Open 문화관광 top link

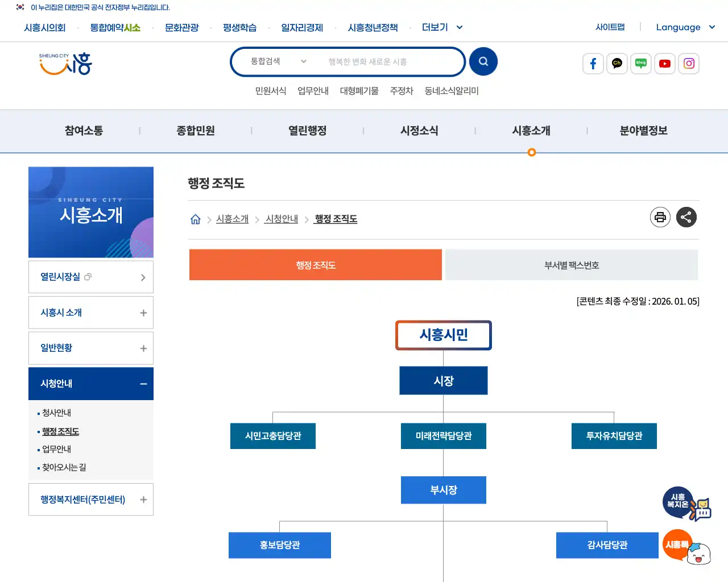(x=182, y=27)
